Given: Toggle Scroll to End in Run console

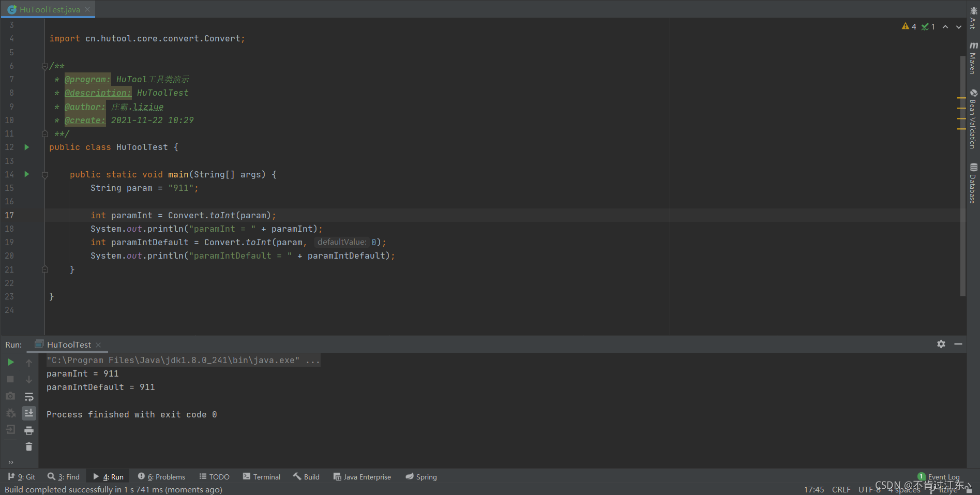Looking at the screenshot, I should [x=29, y=413].
